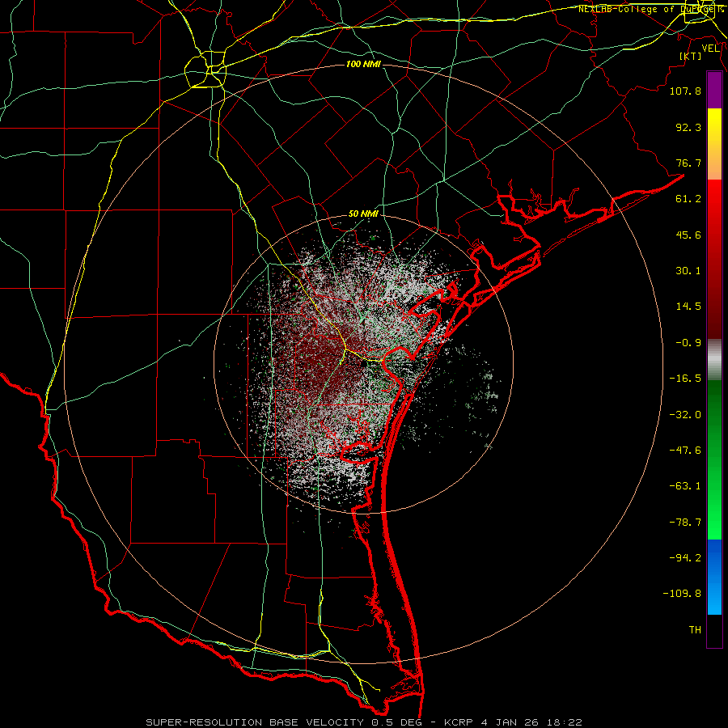Click the -78.7 velocity scale value

point(685,523)
